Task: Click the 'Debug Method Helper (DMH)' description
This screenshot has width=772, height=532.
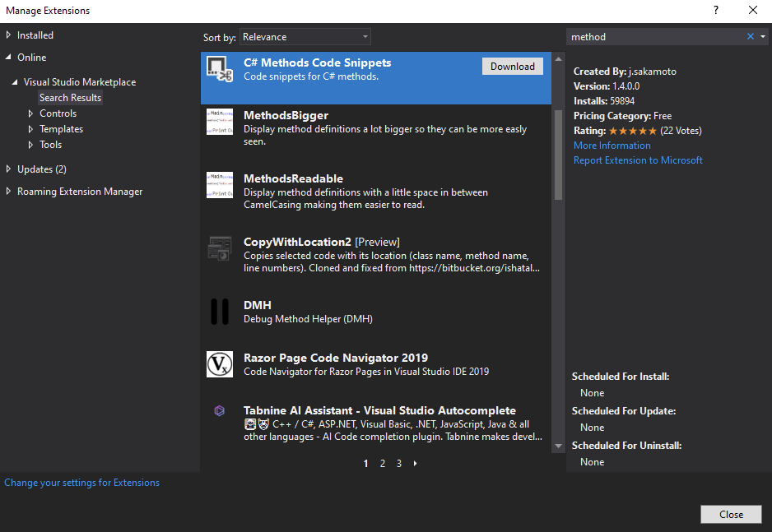Action: 308,319
